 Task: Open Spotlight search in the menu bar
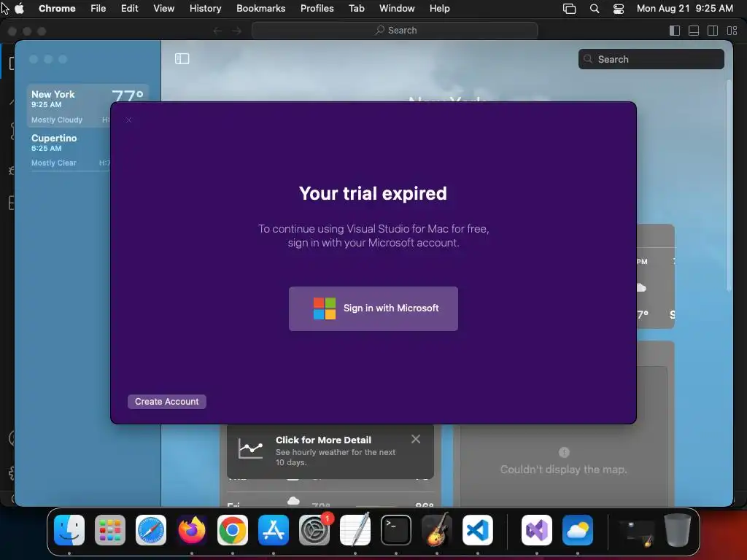click(x=595, y=9)
